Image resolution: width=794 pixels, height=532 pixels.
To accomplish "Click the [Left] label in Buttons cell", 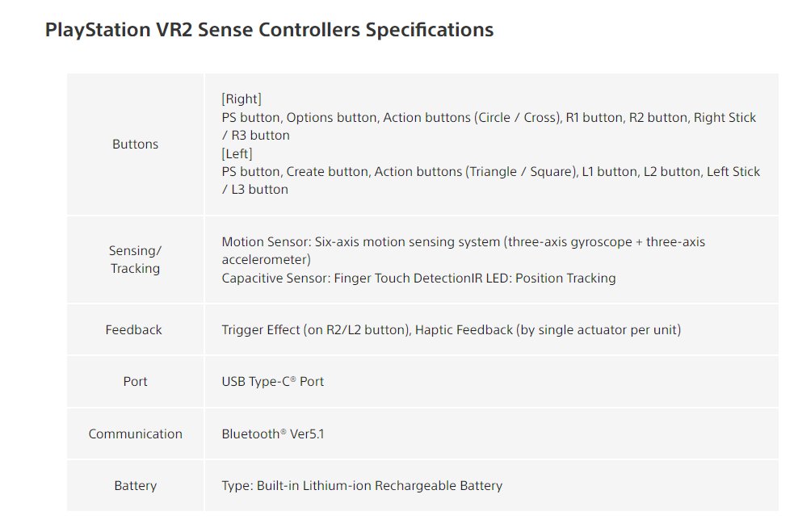I will 237,153.
